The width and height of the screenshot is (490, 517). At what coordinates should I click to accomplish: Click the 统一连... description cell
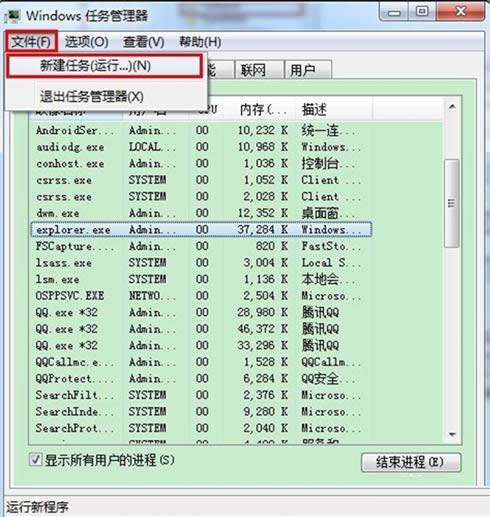tap(328, 130)
